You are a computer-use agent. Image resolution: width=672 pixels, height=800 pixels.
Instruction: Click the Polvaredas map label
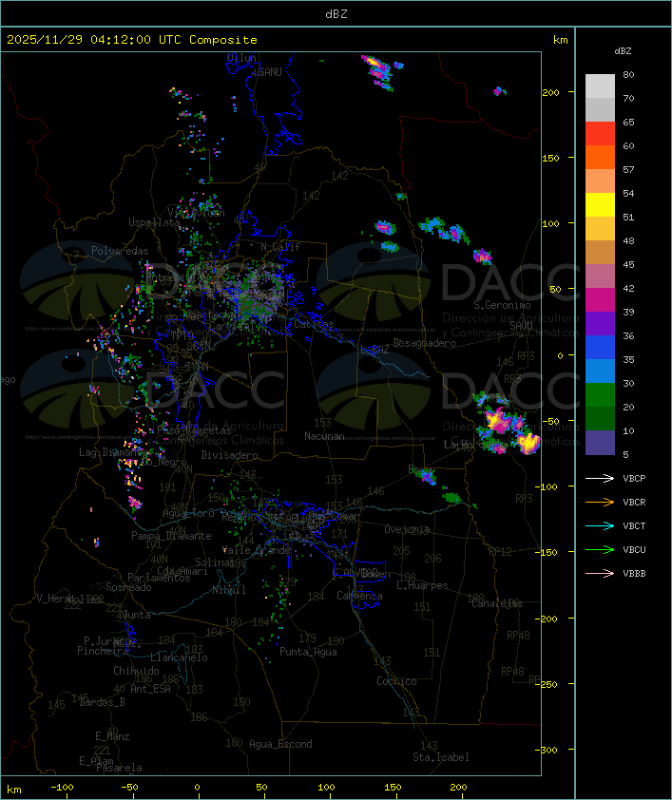click(x=120, y=251)
